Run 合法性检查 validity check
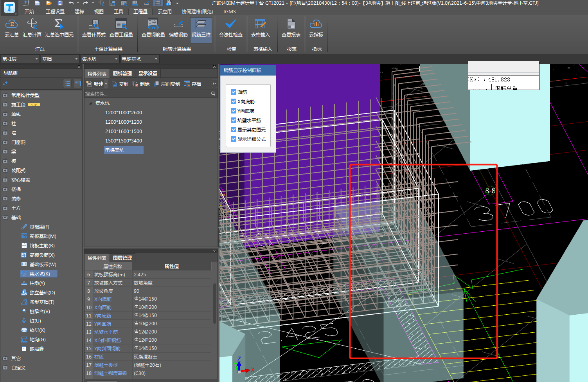 pyautogui.click(x=231, y=28)
